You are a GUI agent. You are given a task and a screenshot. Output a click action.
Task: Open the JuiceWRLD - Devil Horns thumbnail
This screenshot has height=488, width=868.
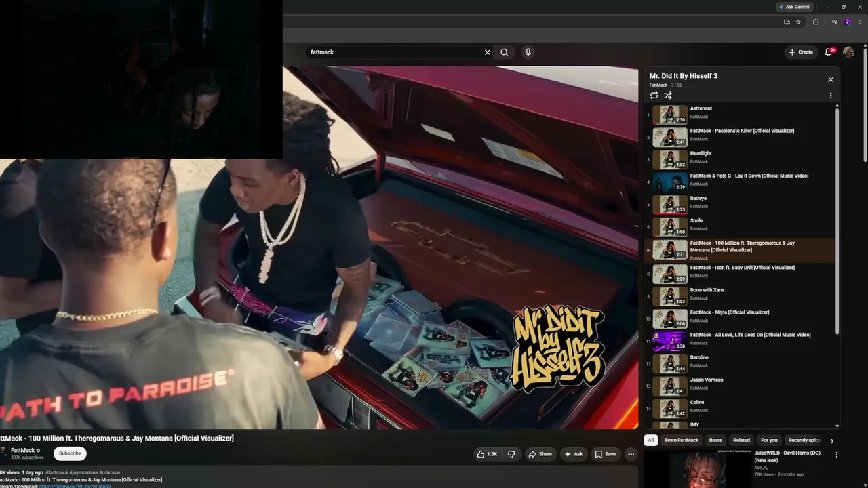697,469
